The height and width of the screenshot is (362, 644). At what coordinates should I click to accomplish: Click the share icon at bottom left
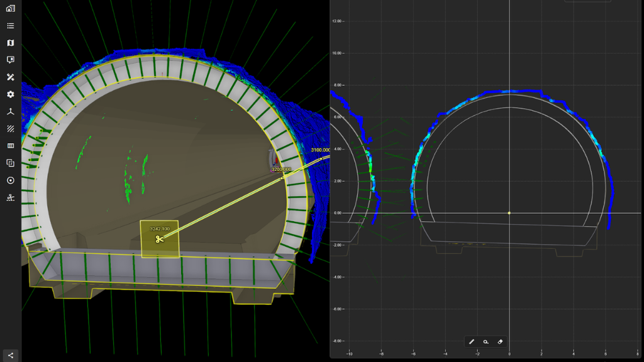tap(10, 355)
